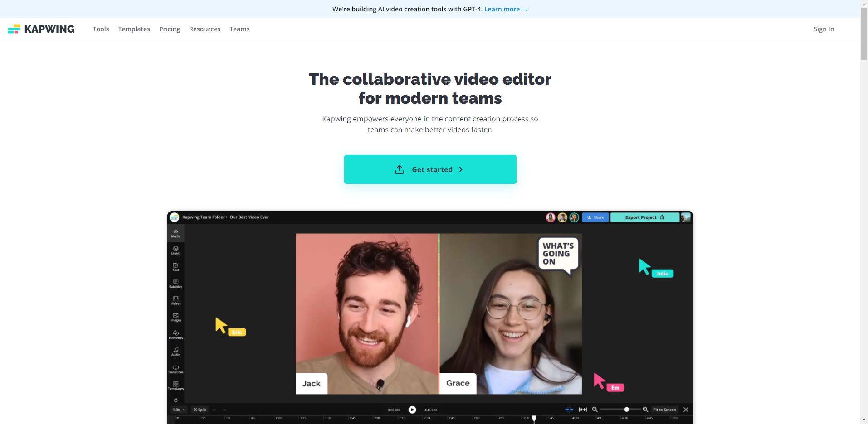Open the Audio panel

[x=176, y=352]
